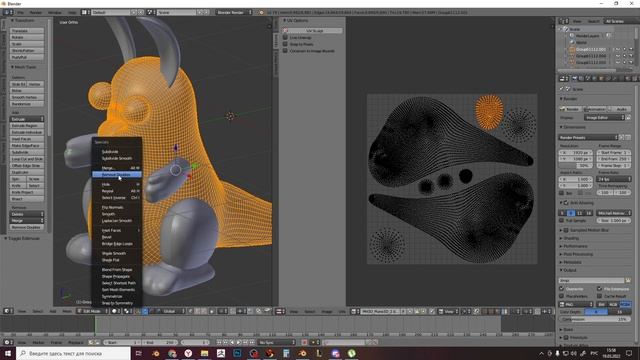Image resolution: width=640 pixels, height=360 pixels.
Task: Collapse the Transform panel in tool shelf
Action: 12,20
